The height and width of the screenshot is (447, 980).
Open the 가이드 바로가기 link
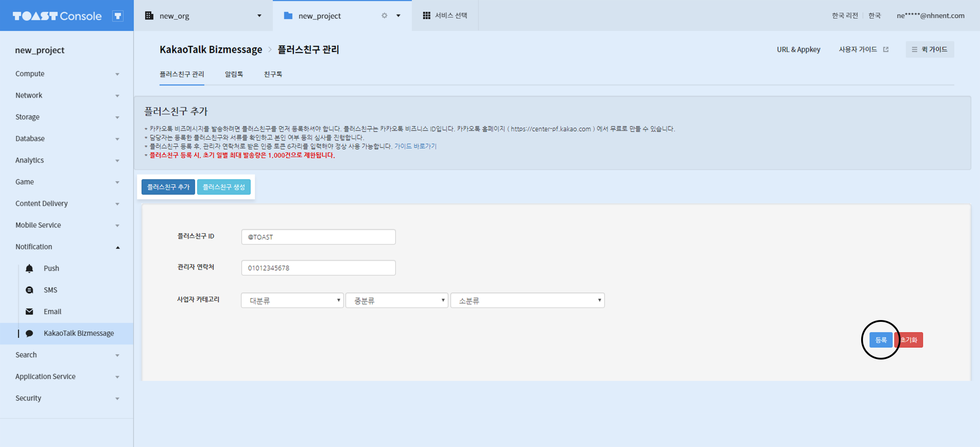(416, 146)
